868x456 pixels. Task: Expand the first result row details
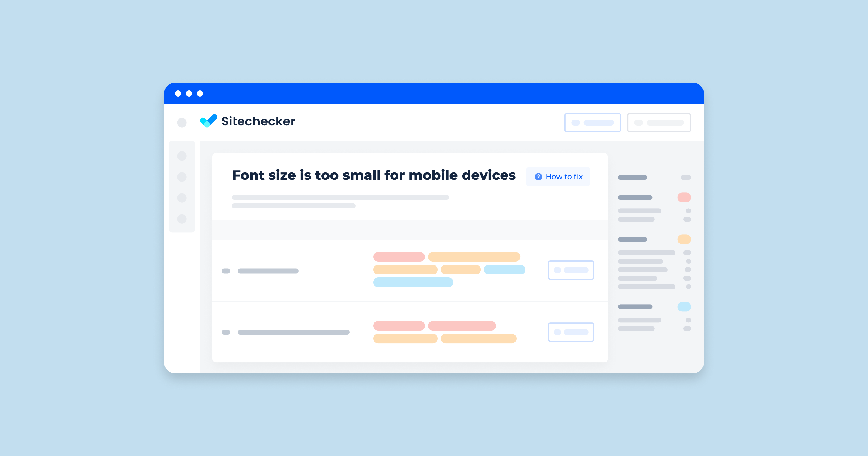tap(570, 270)
